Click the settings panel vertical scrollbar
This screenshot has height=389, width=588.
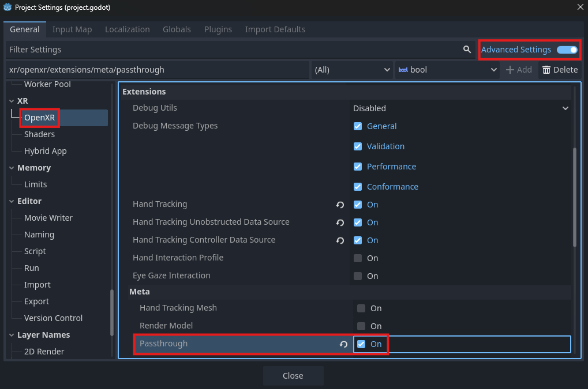[x=575, y=197]
